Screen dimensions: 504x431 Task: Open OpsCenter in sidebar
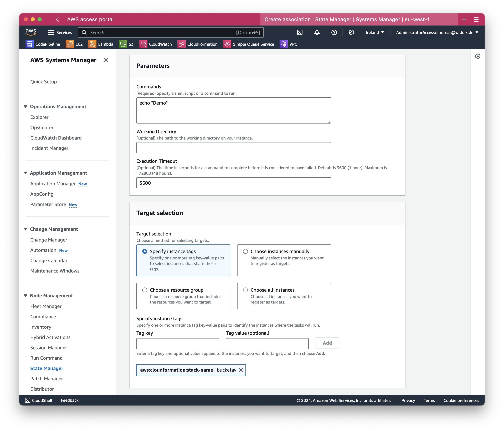coord(42,127)
